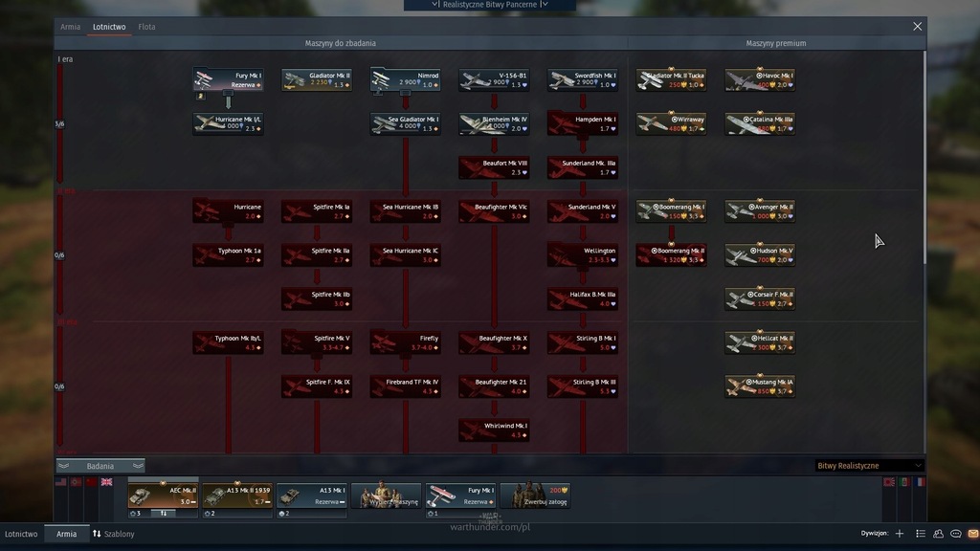Switch to the Lotnictwo tab in the research window
Image resolution: width=980 pixels, height=551 pixels.
click(x=109, y=27)
